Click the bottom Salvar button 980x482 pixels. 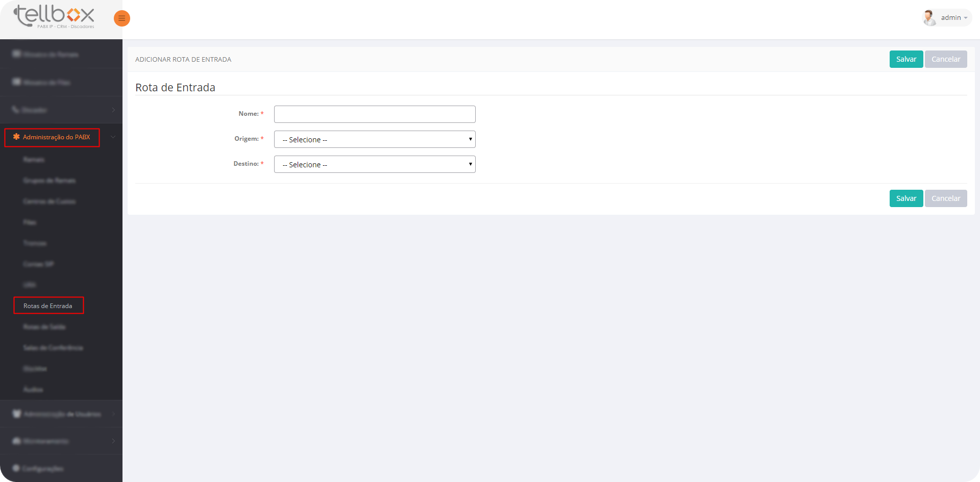[906, 198]
